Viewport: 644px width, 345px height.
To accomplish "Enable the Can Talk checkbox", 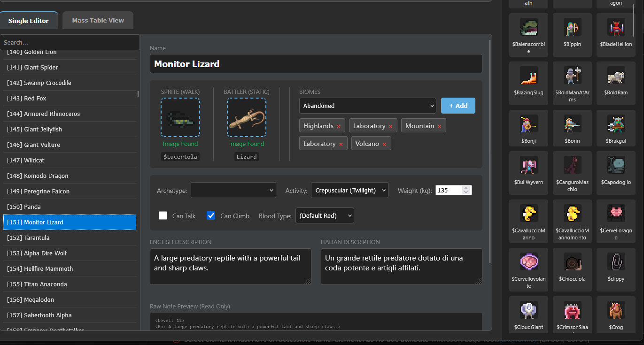I will (x=163, y=215).
